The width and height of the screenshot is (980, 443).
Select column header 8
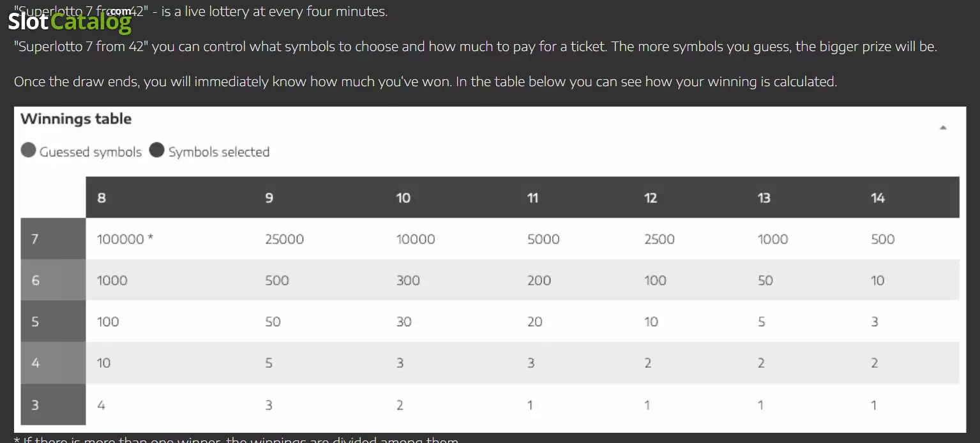(x=102, y=198)
